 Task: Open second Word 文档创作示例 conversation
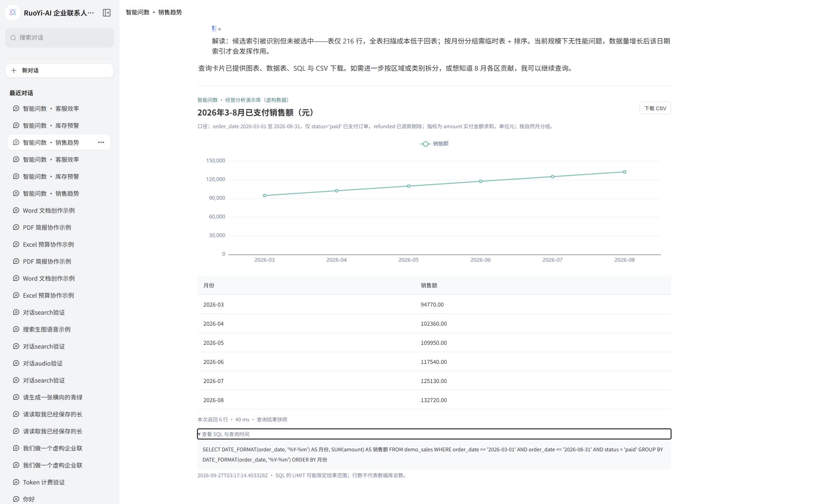coord(59,279)
